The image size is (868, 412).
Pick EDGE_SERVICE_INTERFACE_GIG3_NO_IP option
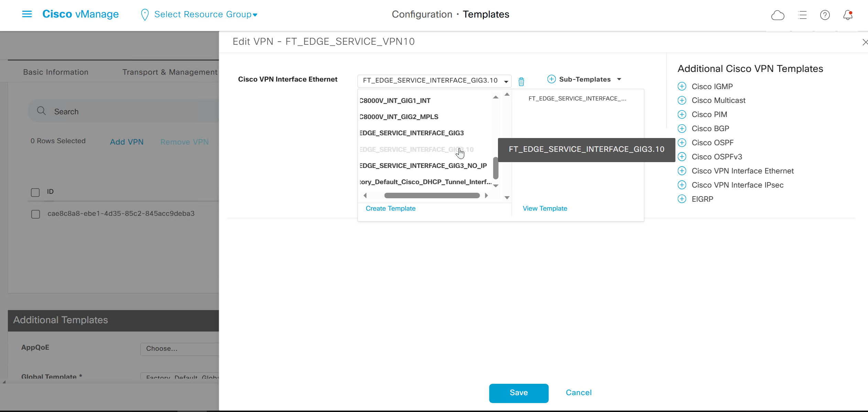pyautogui.click(x=423, y=166)
